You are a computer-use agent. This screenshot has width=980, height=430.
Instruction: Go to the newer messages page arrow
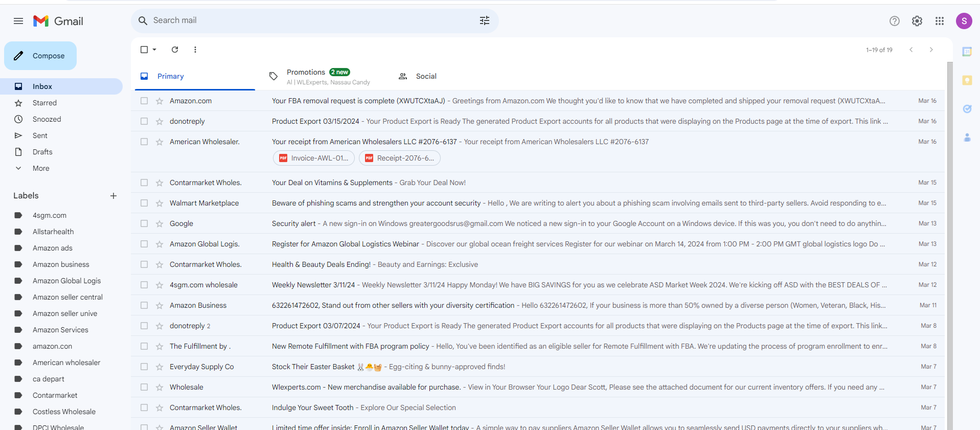911,50
